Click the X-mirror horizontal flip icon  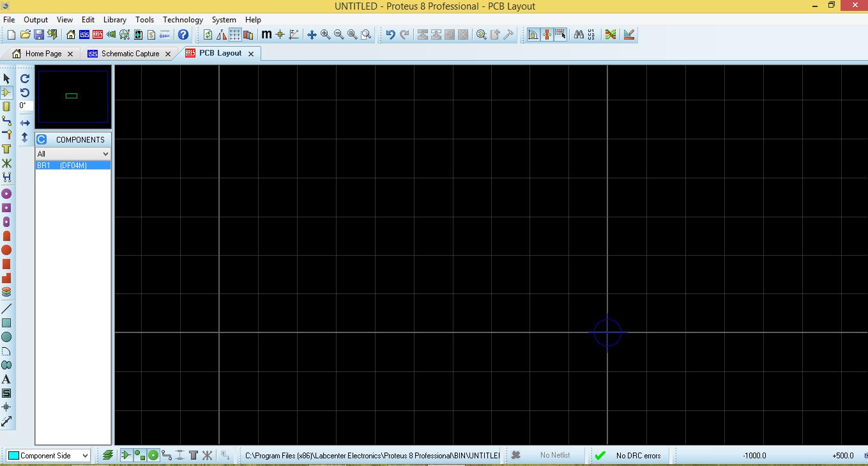point(25,123)
